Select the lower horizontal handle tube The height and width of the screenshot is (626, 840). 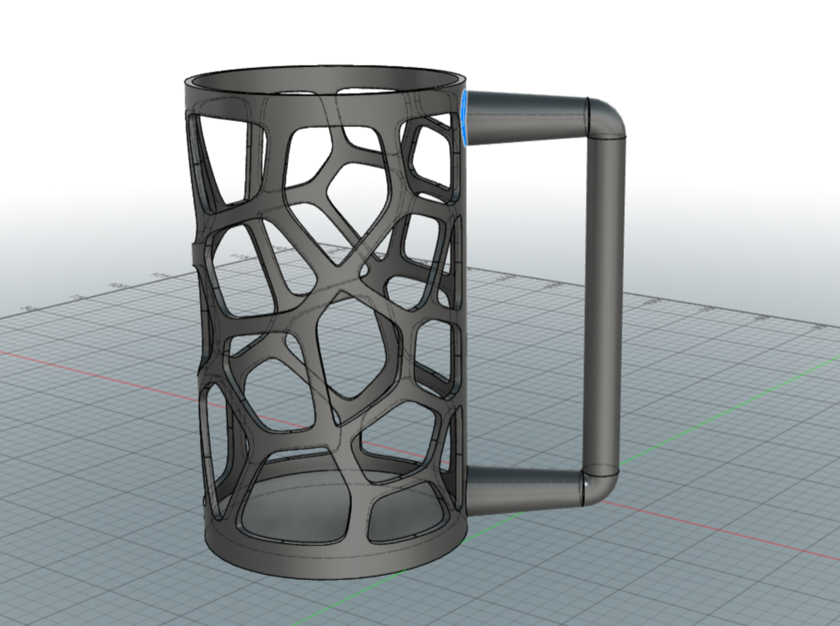coord(525,491)
